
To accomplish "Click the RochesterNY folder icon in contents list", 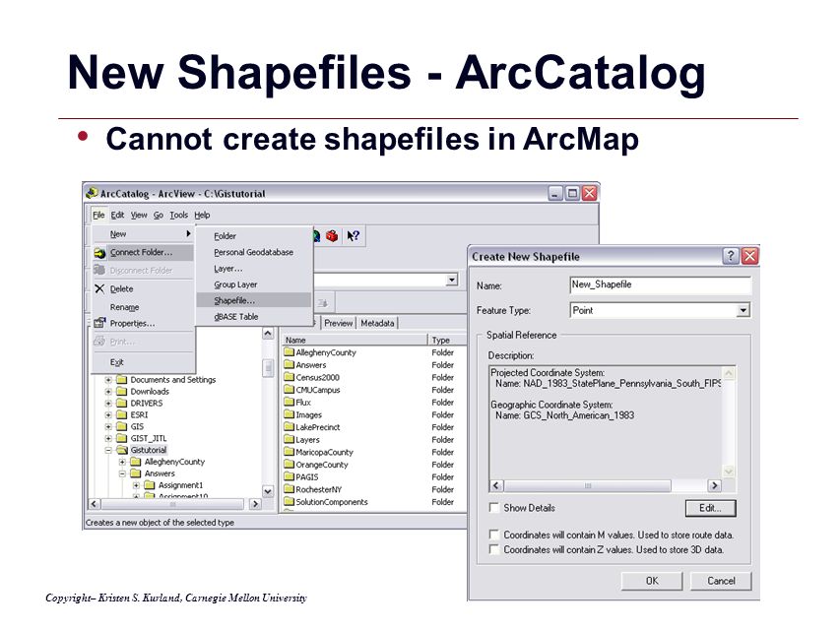I will click(x=290, y=489).
